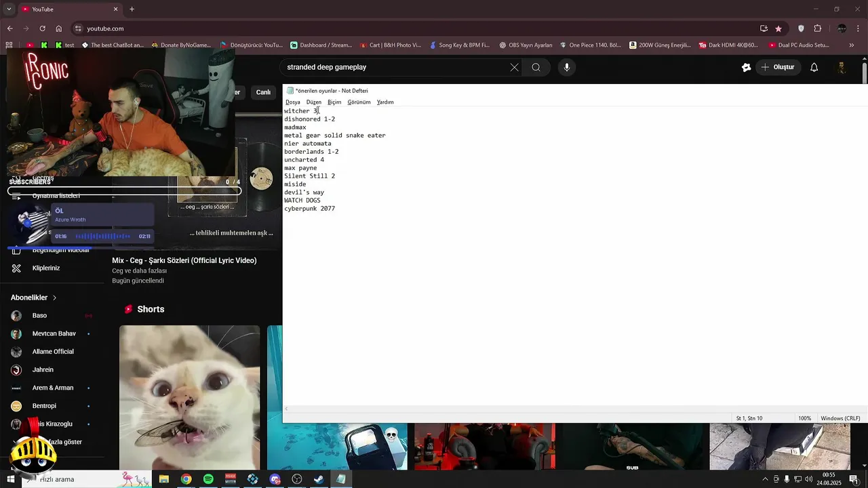Show more bookmarks with the chevron
Image resolution: width=868 pixels, height=488 pixels.
pyautogui.click(x=852, y=45)
